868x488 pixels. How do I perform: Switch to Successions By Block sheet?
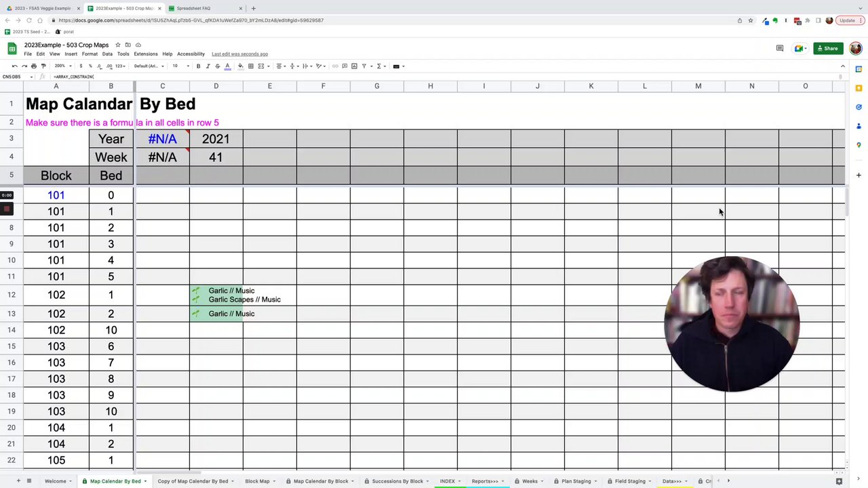coord(397,481)
